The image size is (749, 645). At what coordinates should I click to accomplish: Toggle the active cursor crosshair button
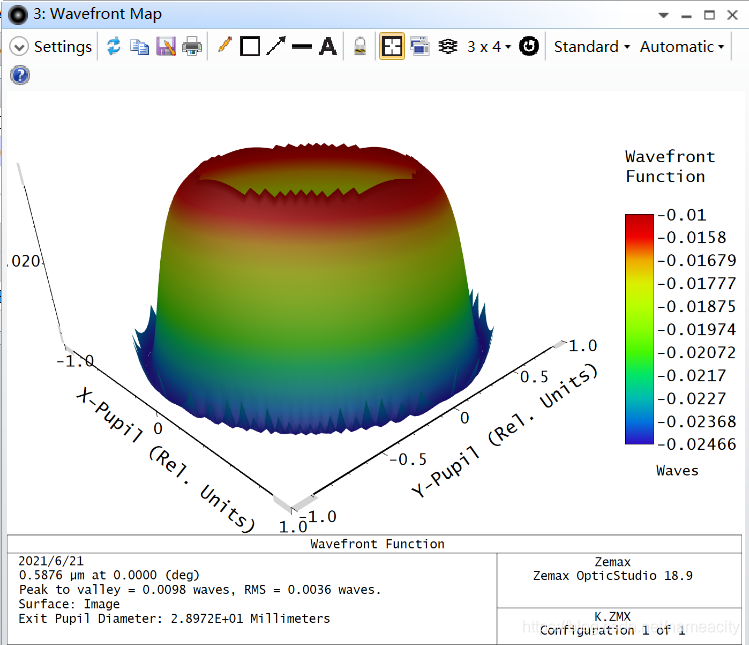pos(392,46)
